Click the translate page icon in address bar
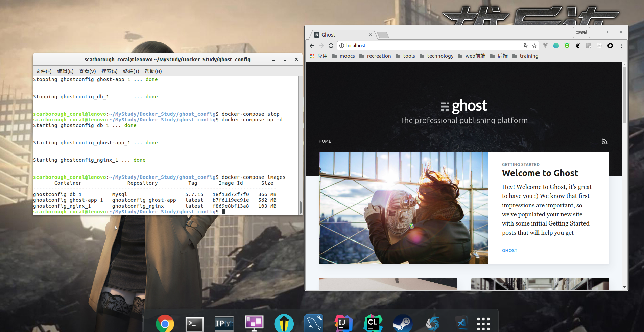This screenshot has height=332, width=644. (x=526, y=46)
